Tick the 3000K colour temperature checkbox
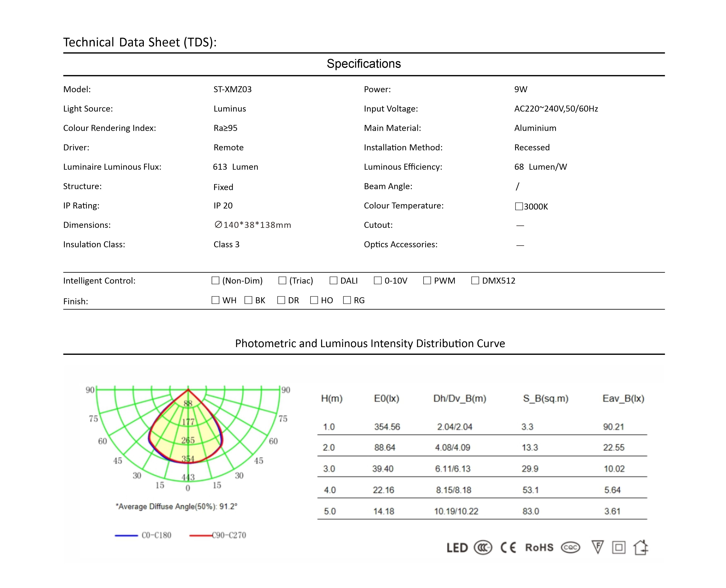This screenshot has width=726, height=588. click(519, 207)
